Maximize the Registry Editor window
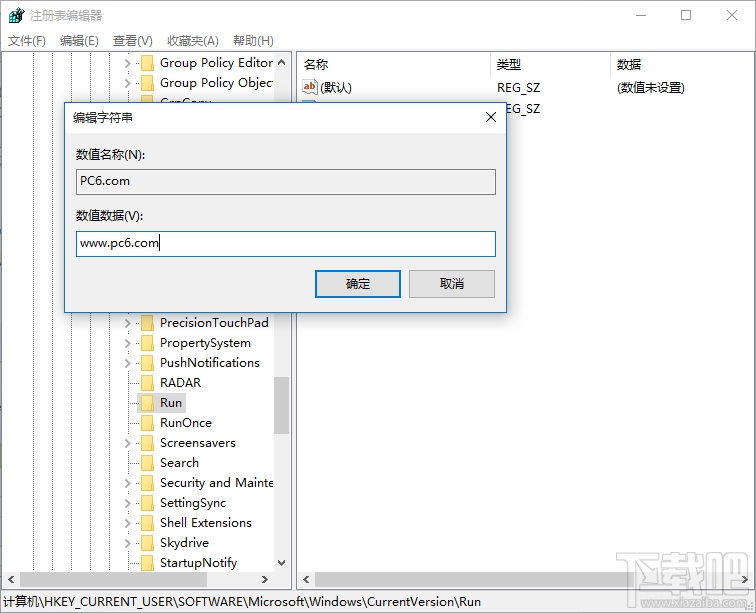The image size is (756, 613). coord(686,15)
